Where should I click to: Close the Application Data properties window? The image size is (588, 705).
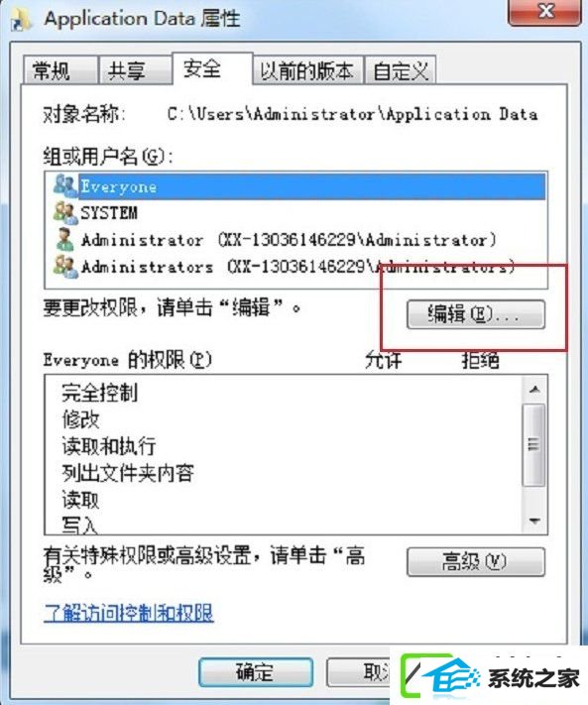544,11
